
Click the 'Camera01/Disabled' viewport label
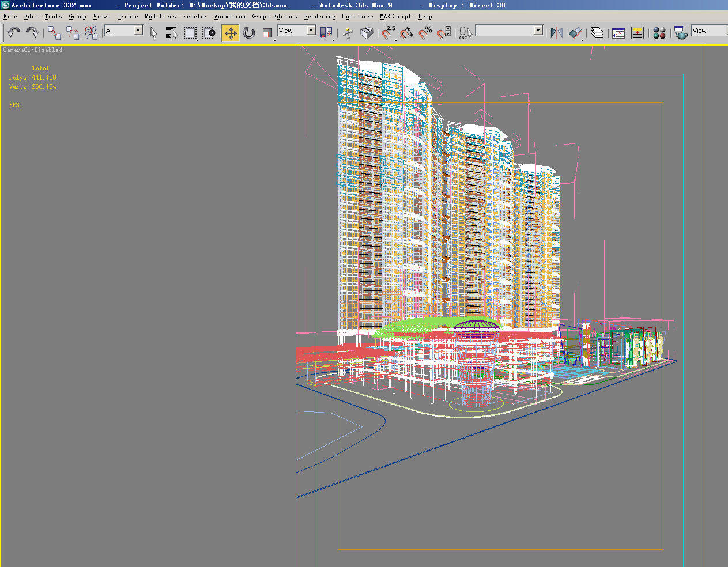pyautogui.click(x=33, y=50)
